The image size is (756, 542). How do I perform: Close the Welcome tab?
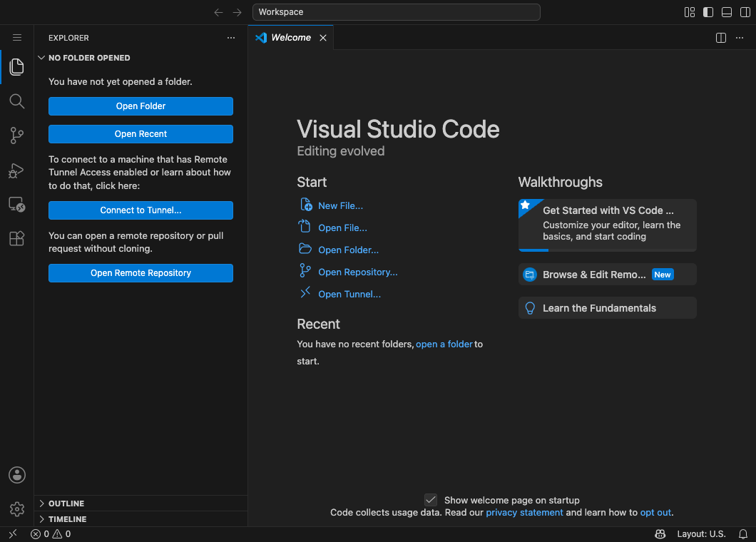point(323,38)
